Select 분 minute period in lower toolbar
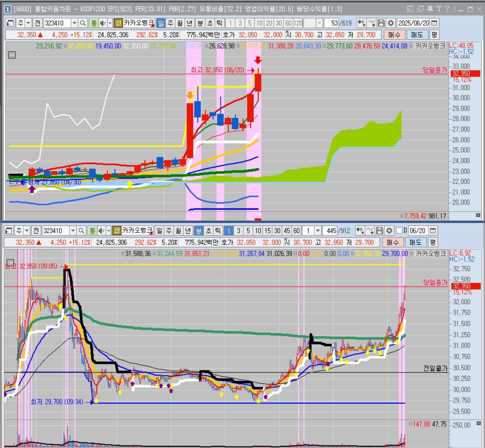The image size is (485, 448). click(x=199, y=231)
